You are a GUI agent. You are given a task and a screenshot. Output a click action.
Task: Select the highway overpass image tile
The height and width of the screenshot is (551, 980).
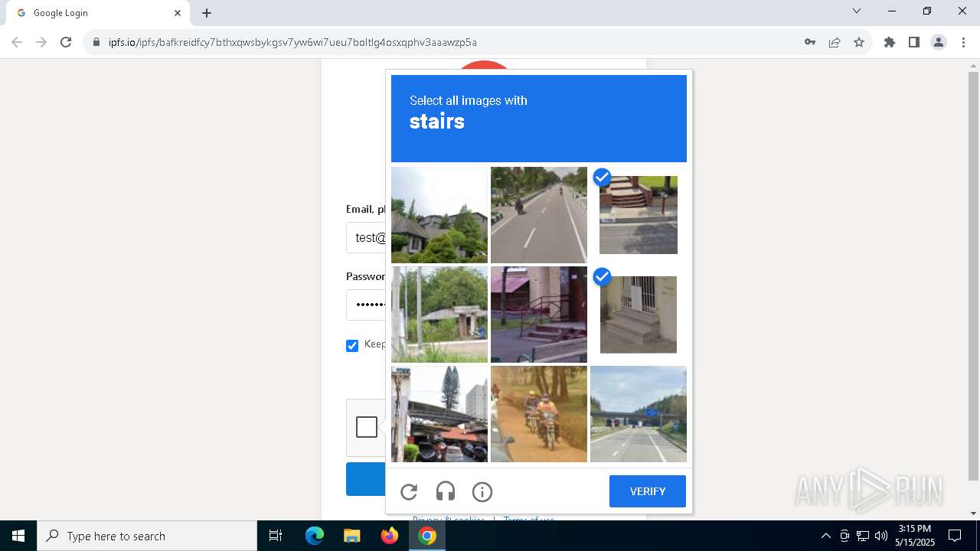click(x=639, y=414)
